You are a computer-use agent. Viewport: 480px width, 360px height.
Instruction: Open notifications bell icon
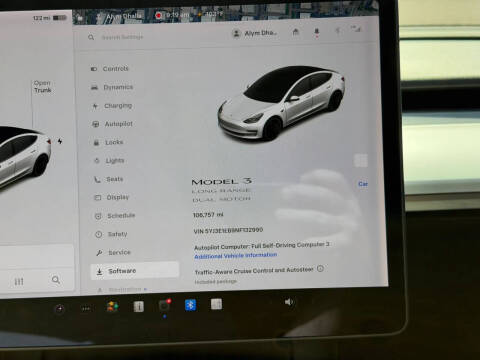(316, 32)
